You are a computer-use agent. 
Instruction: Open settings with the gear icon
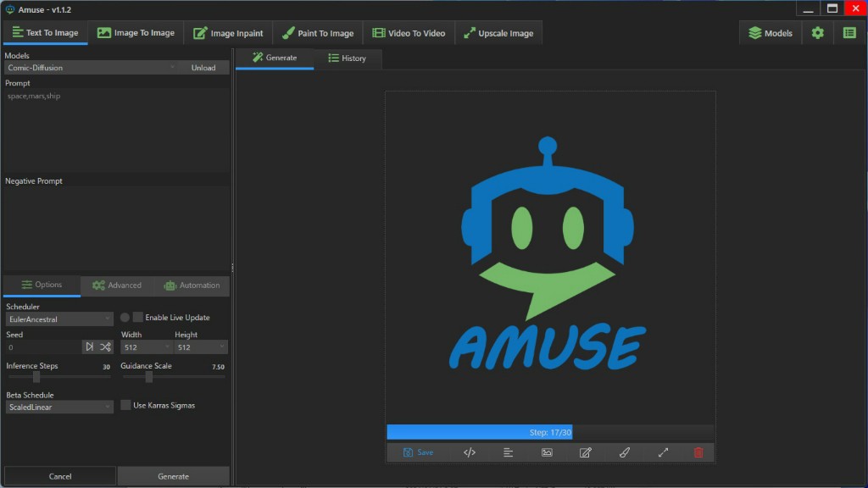817,33
